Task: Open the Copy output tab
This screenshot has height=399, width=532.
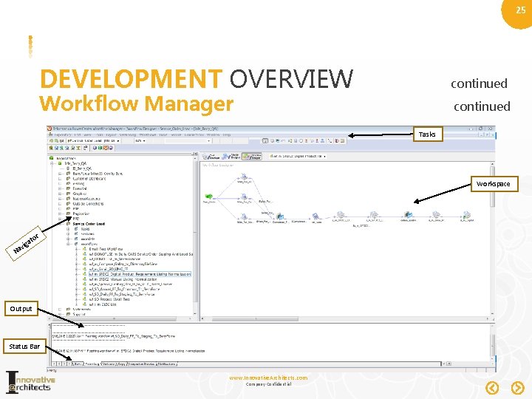Action: tap(122, 364)
